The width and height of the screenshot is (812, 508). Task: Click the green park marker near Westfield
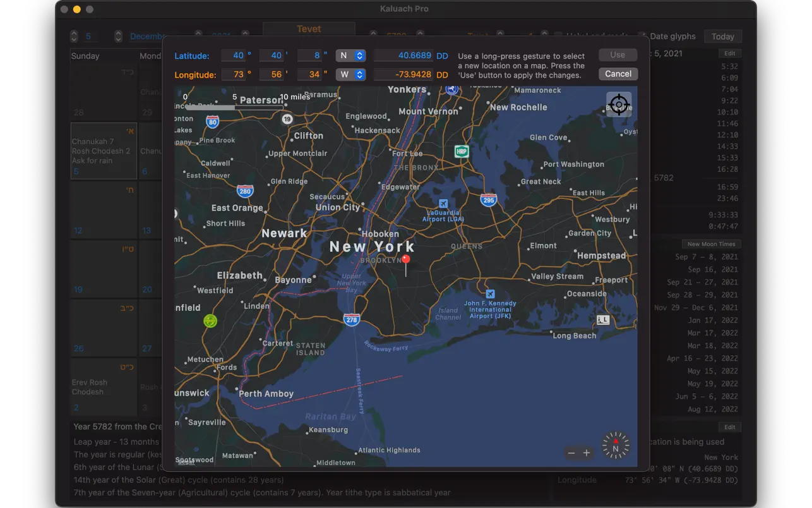[210, 321]
